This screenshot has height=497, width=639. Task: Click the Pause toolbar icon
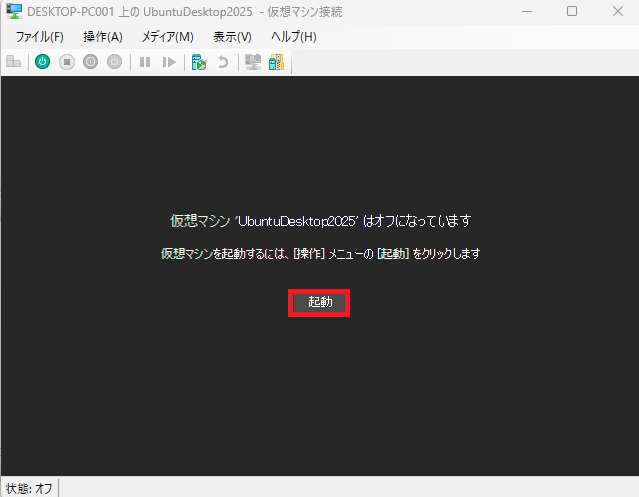tap(145, 62)
